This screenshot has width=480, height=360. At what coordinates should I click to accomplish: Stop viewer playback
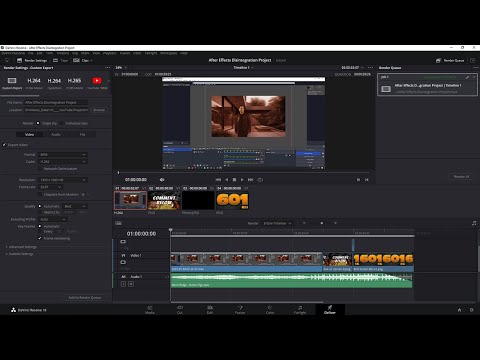(234, 180)
